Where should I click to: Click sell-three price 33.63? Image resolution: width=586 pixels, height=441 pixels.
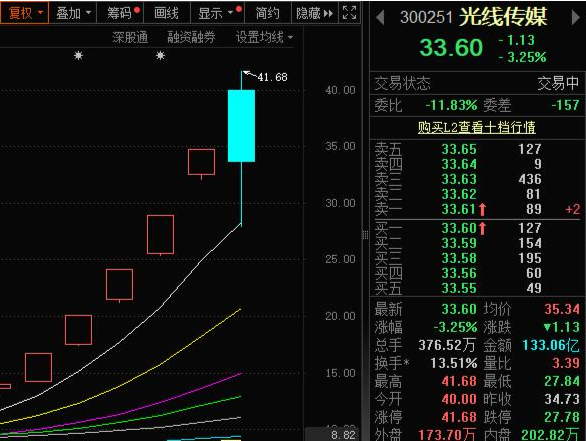[459, 179]
